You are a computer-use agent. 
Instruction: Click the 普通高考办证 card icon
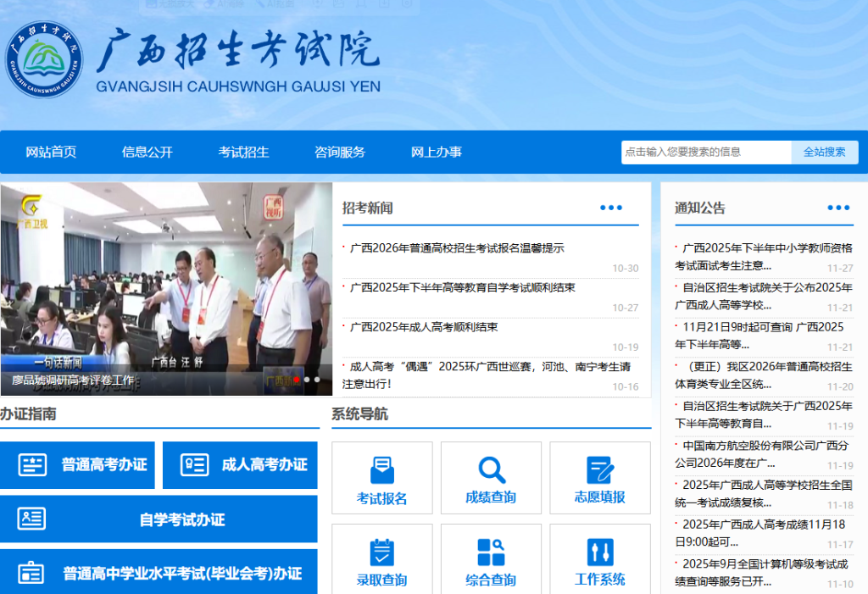[x=31, y=464]
